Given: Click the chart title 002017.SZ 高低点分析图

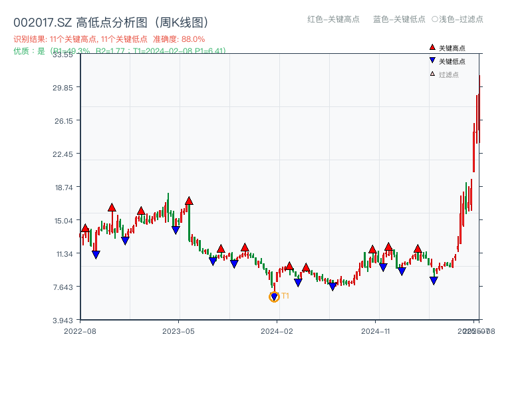Looking at the screenshot, I should pos(111,23).
